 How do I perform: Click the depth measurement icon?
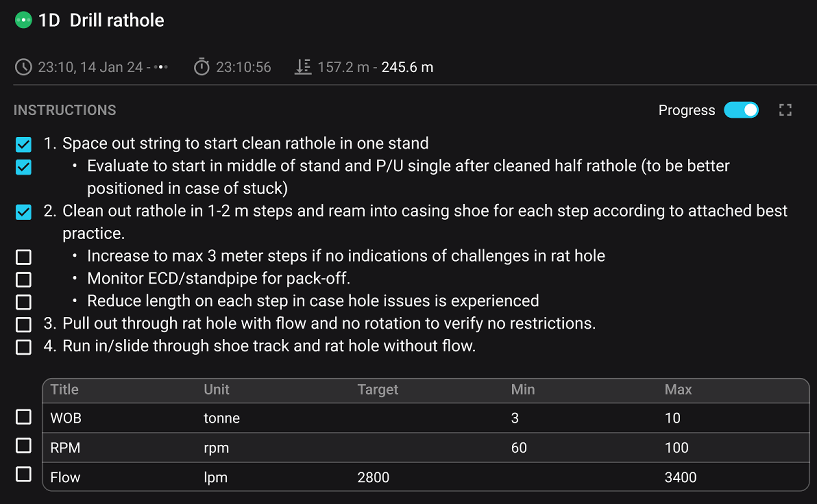tap(303, 67)
